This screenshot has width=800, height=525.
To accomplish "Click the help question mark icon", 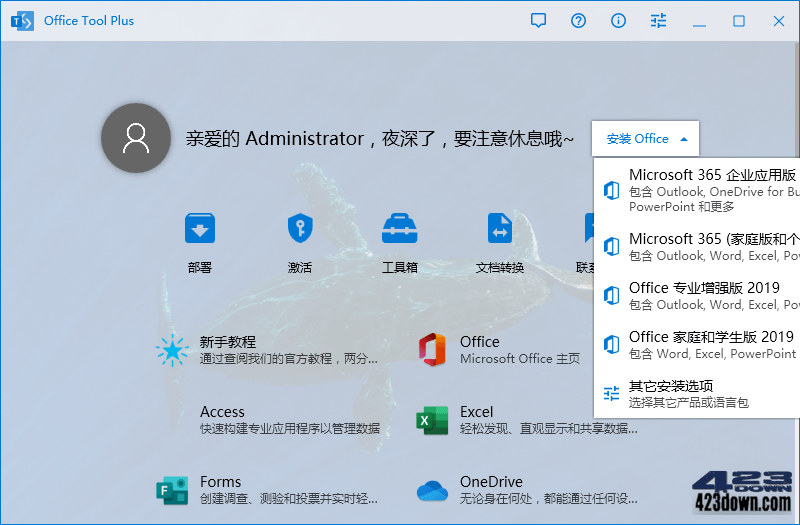I will 579,21.
